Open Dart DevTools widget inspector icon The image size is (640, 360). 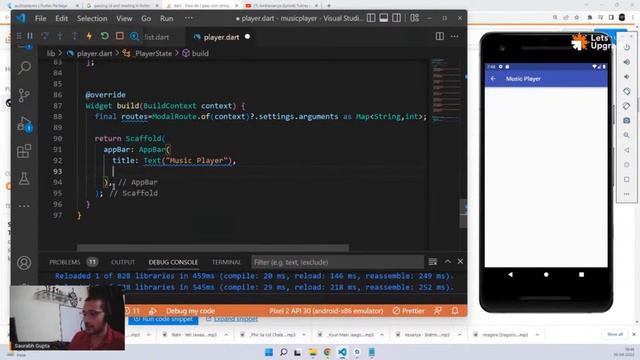click(134, 36)
